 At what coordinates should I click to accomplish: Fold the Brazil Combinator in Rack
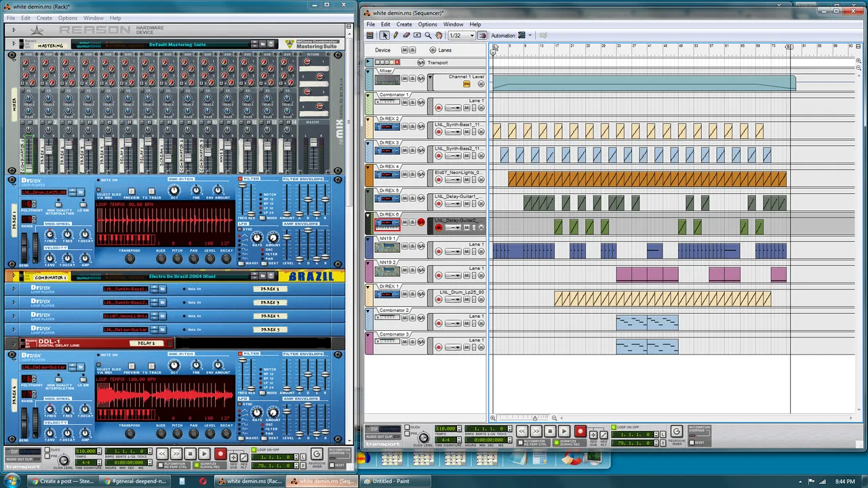pos(13,277)
